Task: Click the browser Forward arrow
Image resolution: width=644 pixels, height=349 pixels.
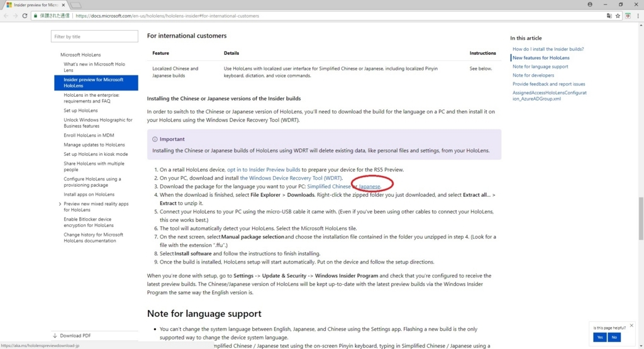Action: coord(15,16)
